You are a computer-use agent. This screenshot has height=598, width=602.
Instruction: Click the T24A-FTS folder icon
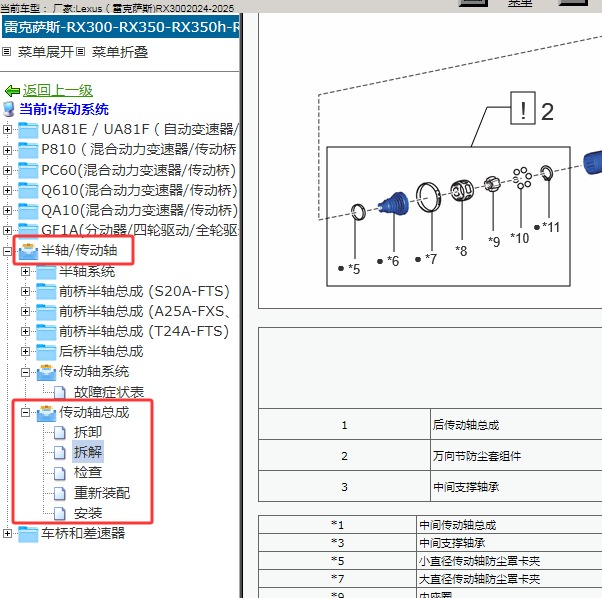pyautogui.click(x=46, y=331)
